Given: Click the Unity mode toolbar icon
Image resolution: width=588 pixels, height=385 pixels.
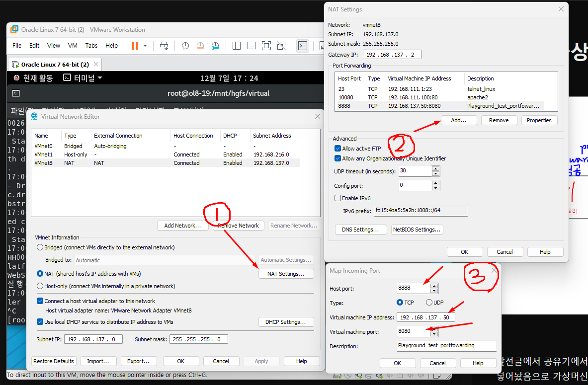Looking at the screenshot, I should pyautogui.click(x=281, y=46).
